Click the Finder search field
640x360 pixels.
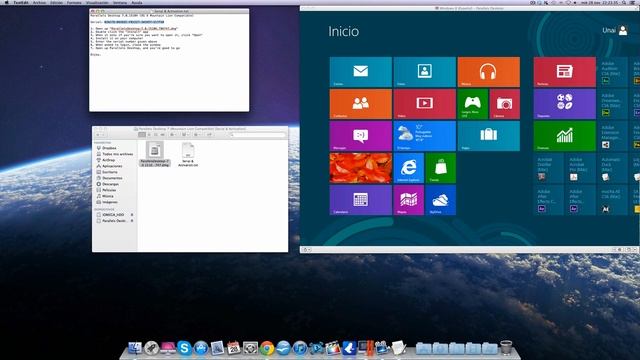pos(258,134)
